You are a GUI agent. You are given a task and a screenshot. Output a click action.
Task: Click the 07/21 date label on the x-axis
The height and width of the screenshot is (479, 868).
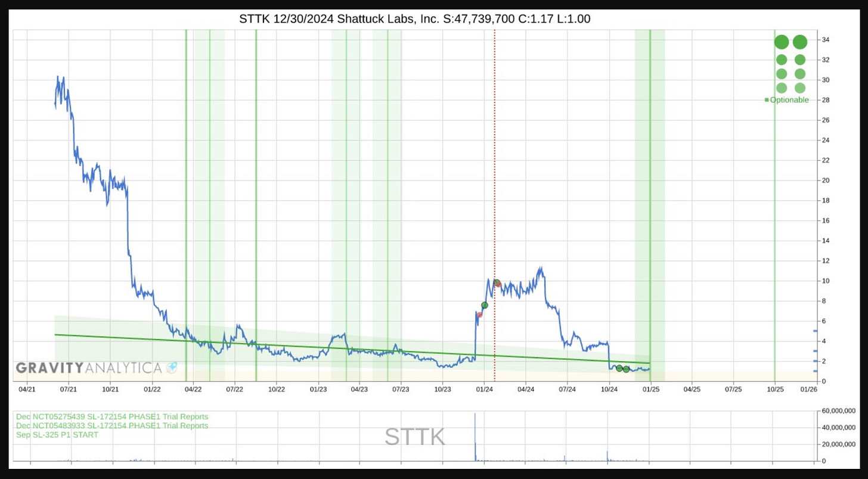click(69, 389)
